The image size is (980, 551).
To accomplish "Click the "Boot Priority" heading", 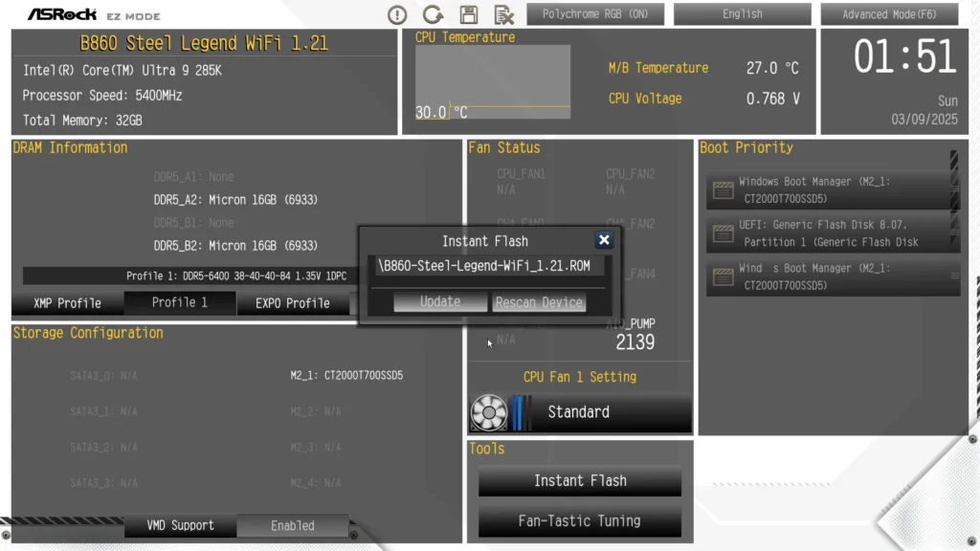I will [746, 148].
